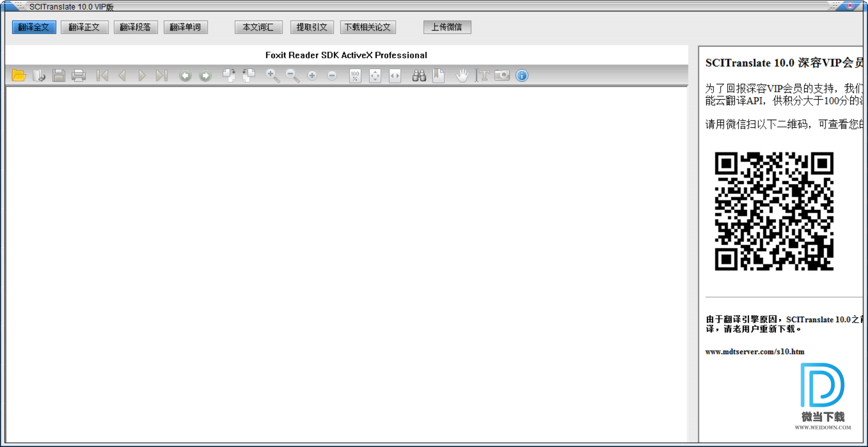Select the snapshot camera tool
868x447 pixels.
pyautogui.click(x=502, y=76)
